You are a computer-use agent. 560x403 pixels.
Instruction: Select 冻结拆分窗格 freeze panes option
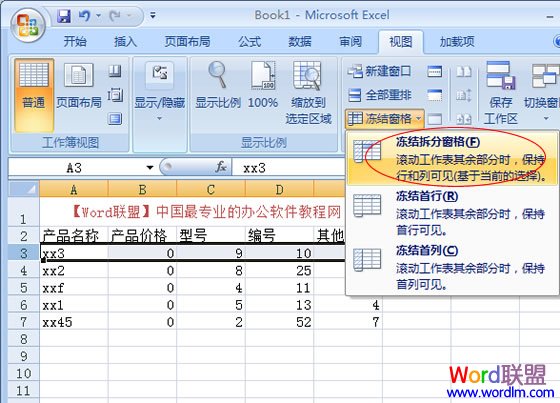pyautogui.click(x=452, y=158)
